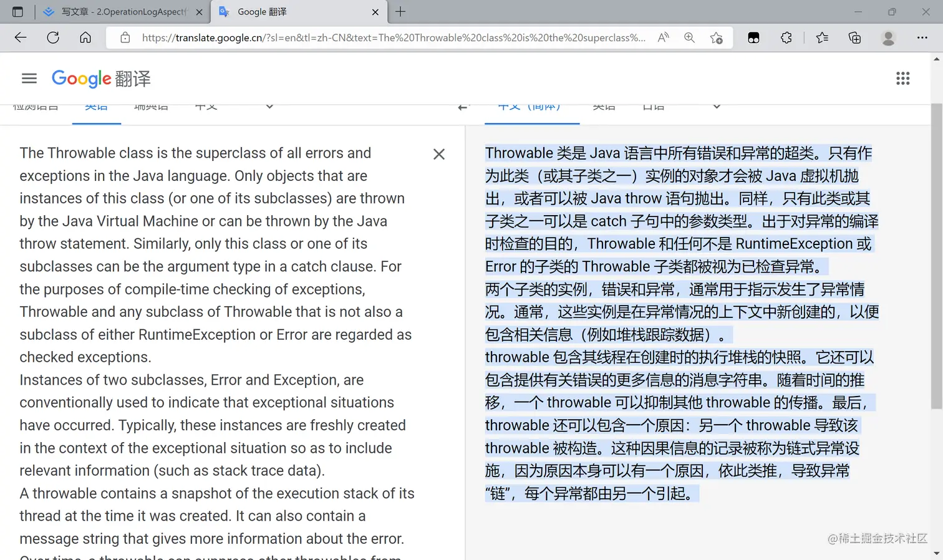Open a new browser tab
The image size is (943, 560).
point(400,11)
